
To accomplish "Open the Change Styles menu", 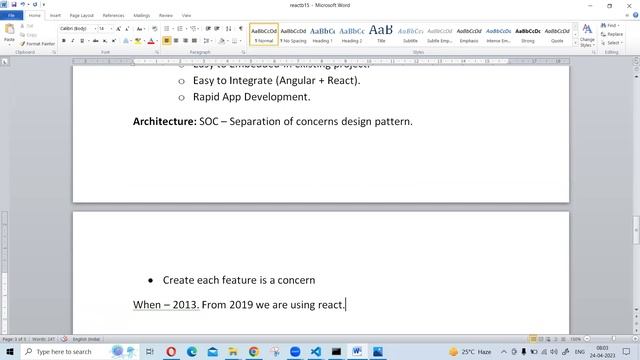I will [587, 35].
